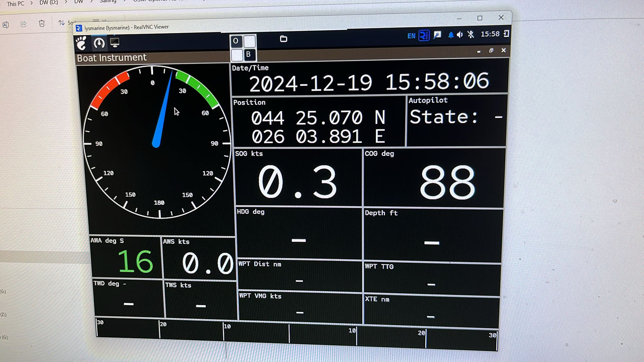Click the Boat Instrument window title
The width and height of the screenshot is (644, 362).
tap(112, 58)
